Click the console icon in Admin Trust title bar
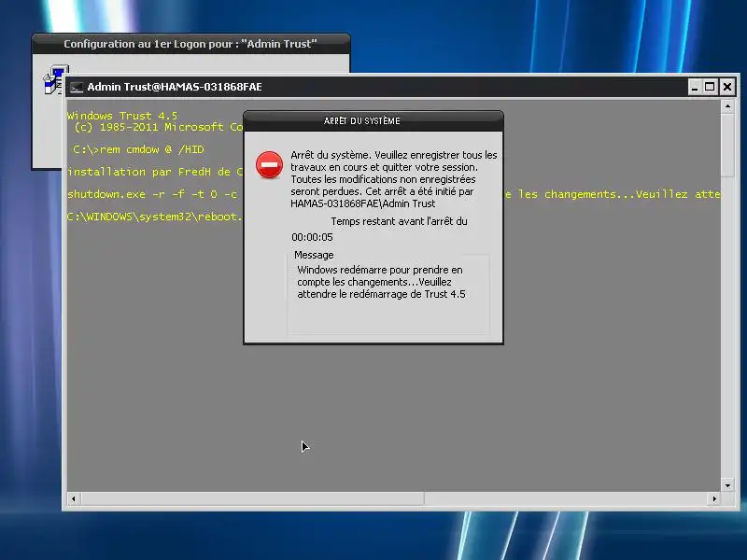This screenshot has width=747, height=560. coord(77,87)
